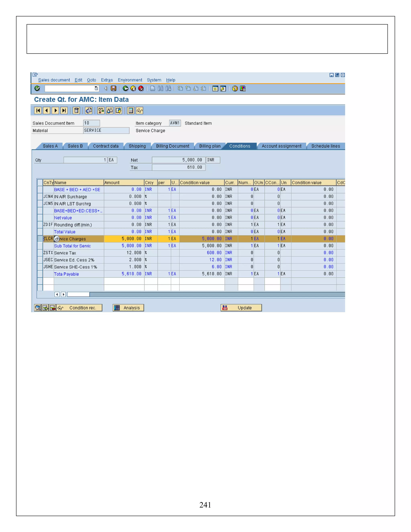Jump to next item arrow icon
Image resolution: width=411 pixels, height=532 pixels.
[x=55, y=111]
